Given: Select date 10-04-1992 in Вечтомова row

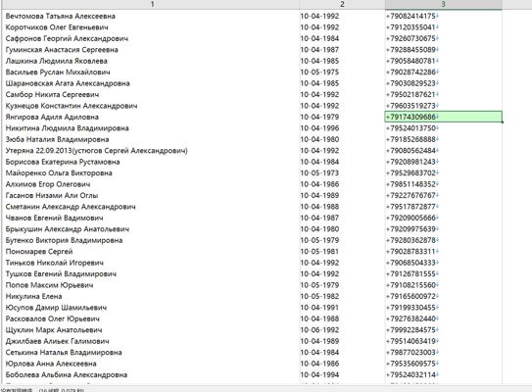Looking at the screenshot, I should pos(319,16).
